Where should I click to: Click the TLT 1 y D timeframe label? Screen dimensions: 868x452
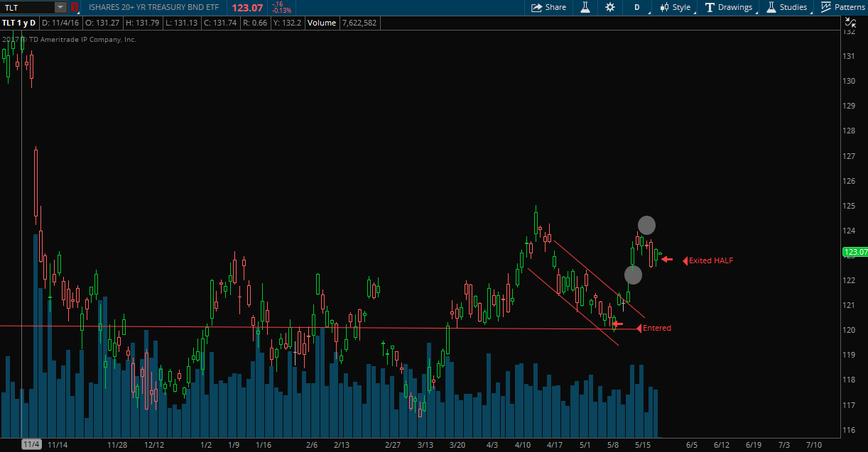pos(19,23)
